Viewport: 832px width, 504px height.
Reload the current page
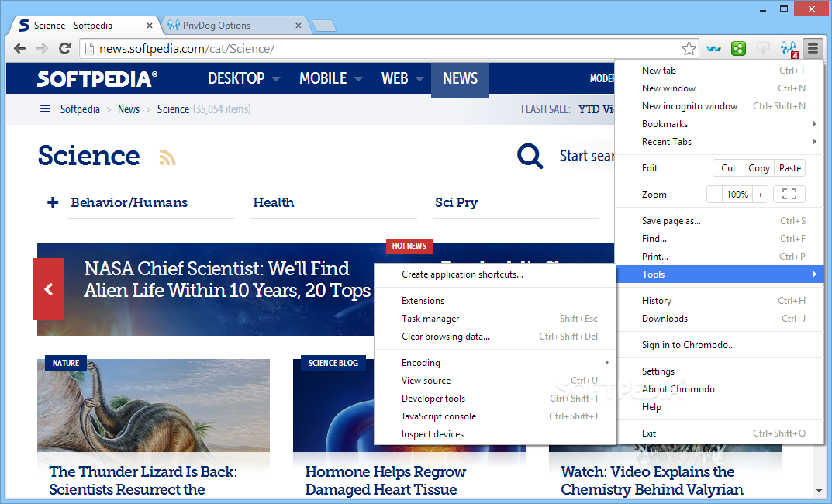[64, 49]
